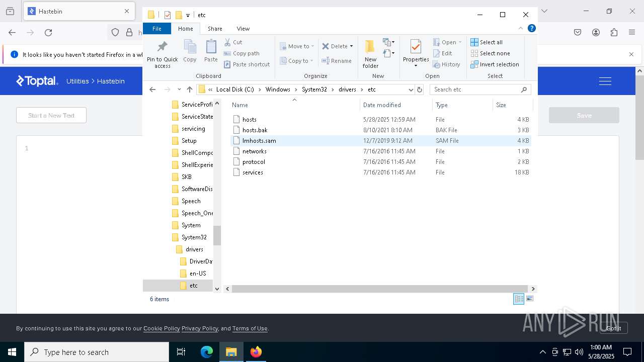Screen dimensions: 644x362
Task: Click the Edit ribbon command
Action: pos(442,53)
